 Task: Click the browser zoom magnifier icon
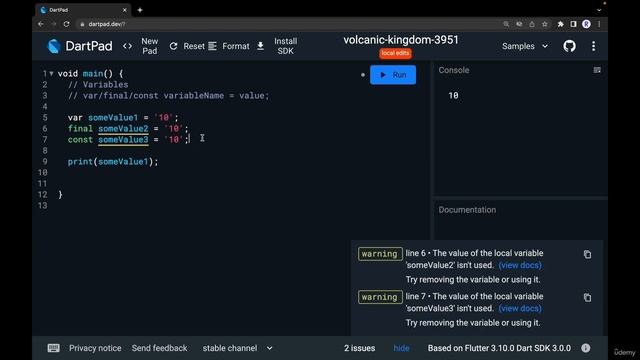(x=506, y=24)
